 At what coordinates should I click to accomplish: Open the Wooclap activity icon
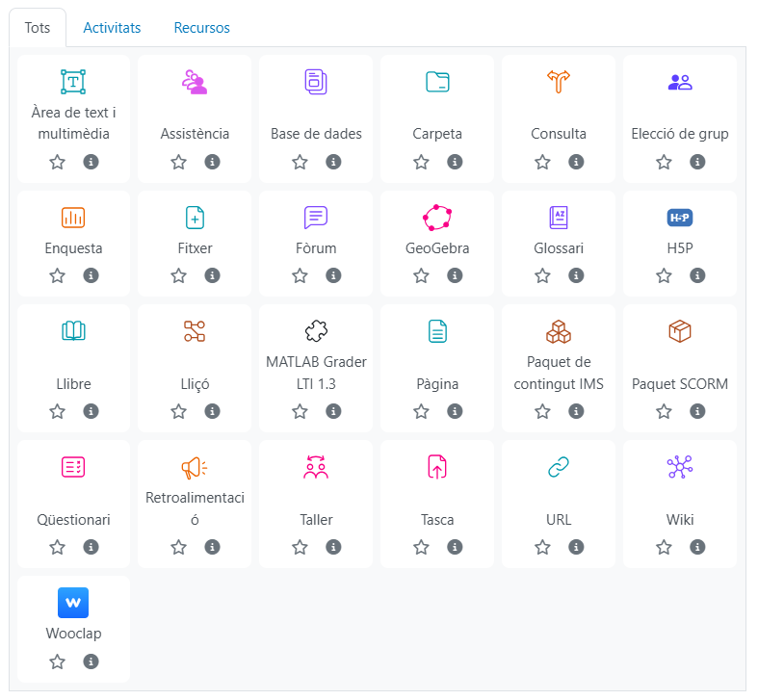[73, 603]
